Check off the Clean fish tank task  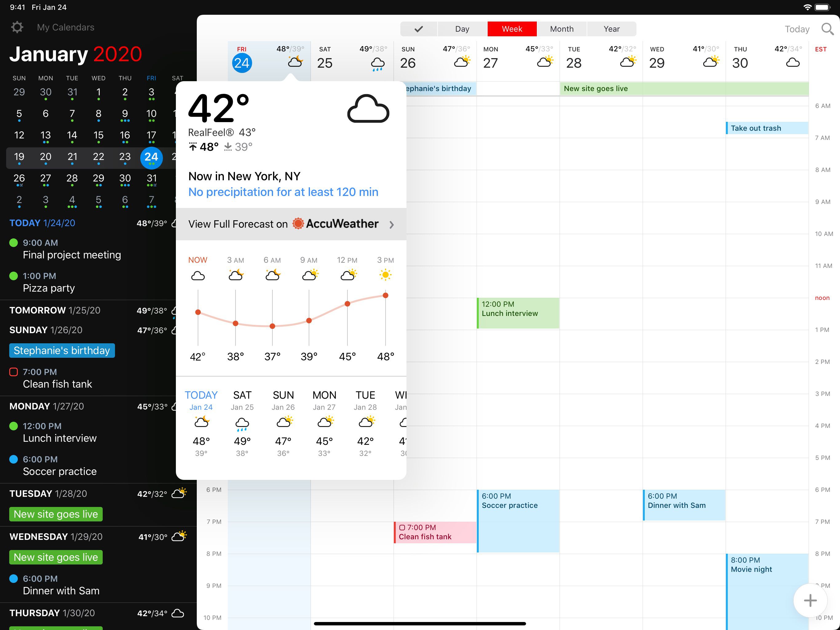click(14, 372)
